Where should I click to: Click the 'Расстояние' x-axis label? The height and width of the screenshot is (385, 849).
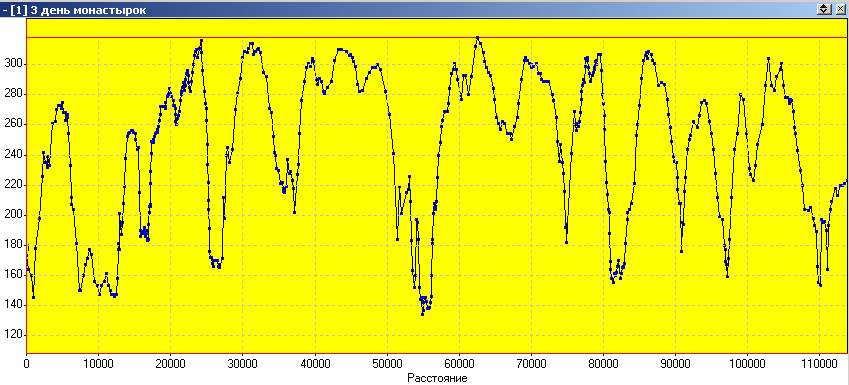(x=437, y=378)
